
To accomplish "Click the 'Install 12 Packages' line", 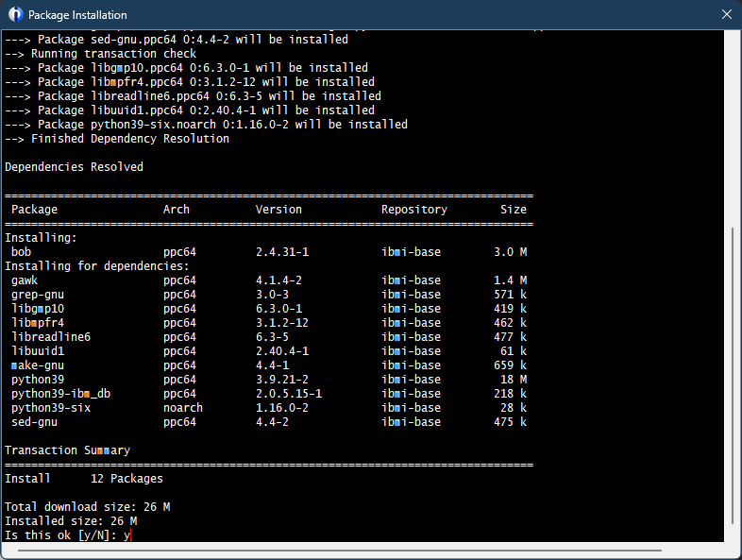I will point(83,479).
